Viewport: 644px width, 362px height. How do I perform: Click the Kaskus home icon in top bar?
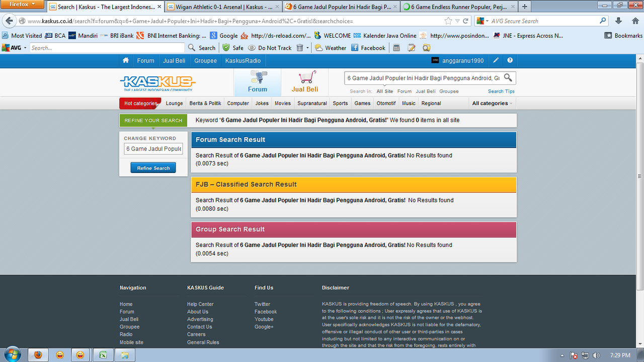[x=126, y=60]
